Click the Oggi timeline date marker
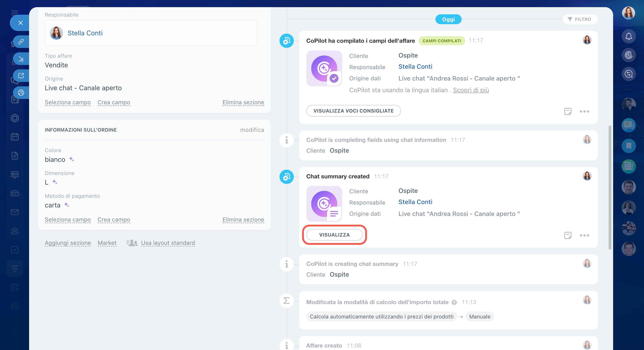This screenshot has height=350, width=644. [448, 19]
